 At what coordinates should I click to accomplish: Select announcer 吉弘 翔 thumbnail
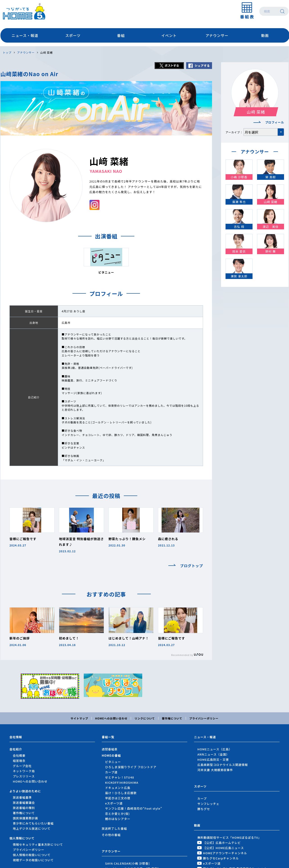pos(239,219)
